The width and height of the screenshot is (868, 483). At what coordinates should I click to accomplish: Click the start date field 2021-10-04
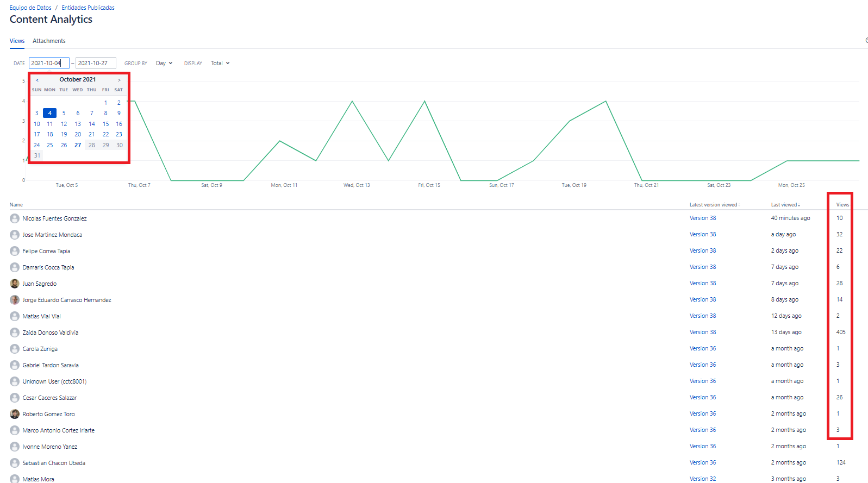click(49, 63)
